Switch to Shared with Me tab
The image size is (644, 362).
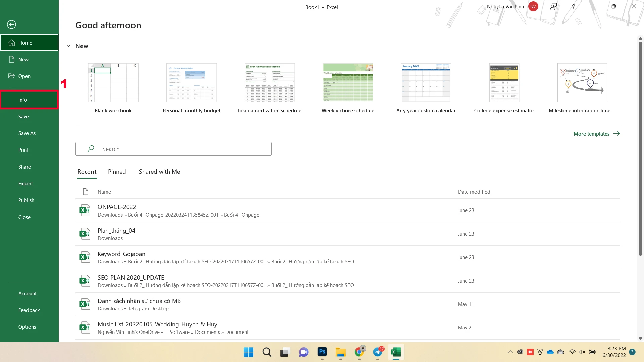[159, 172]
